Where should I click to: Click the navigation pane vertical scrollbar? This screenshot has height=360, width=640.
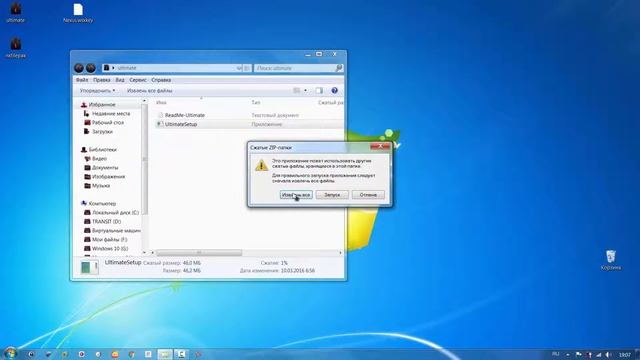pyautogui.click(x=144, y=159)
